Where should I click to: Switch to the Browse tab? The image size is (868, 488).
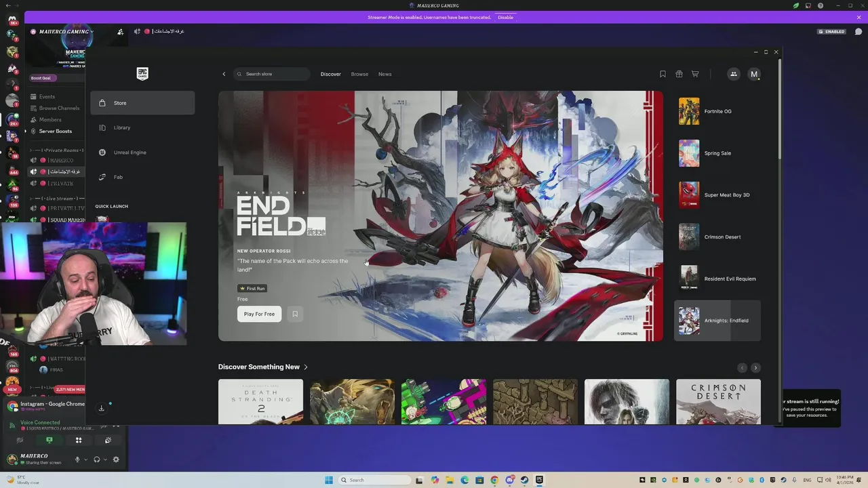[359, 74]
